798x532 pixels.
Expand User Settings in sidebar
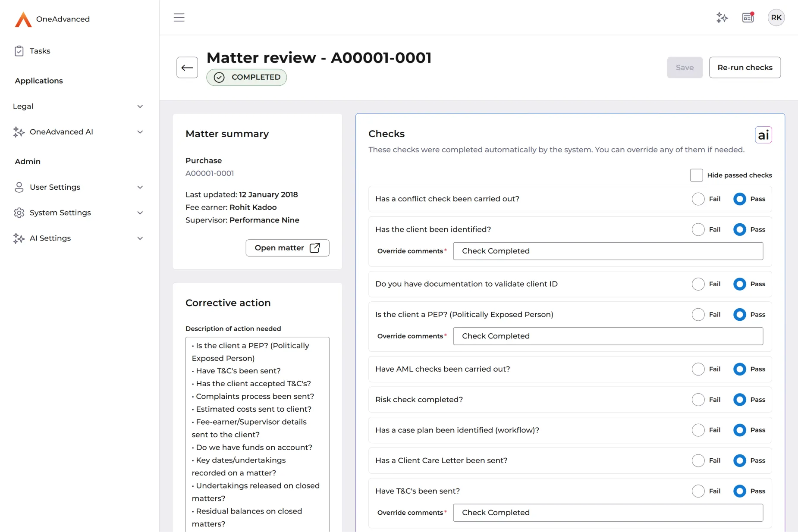[x=78, y=187]
